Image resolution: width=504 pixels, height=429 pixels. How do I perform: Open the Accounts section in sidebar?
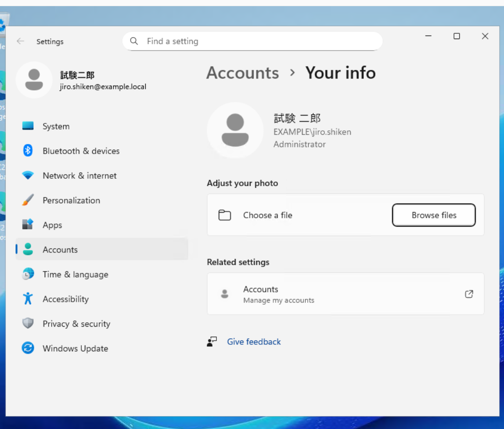[x=60, y=249]
